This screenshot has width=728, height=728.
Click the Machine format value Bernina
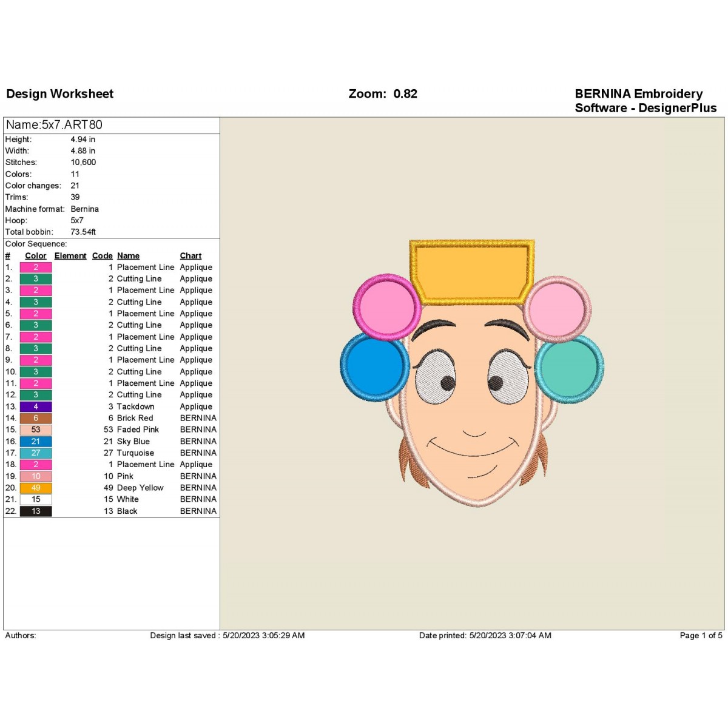(84, 209)
